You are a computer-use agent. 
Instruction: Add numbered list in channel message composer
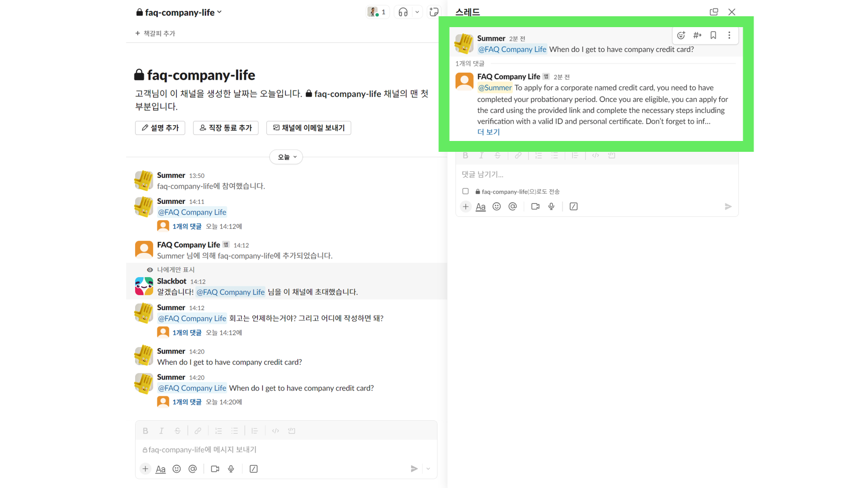pyautogui.click(x=219, y=431)
